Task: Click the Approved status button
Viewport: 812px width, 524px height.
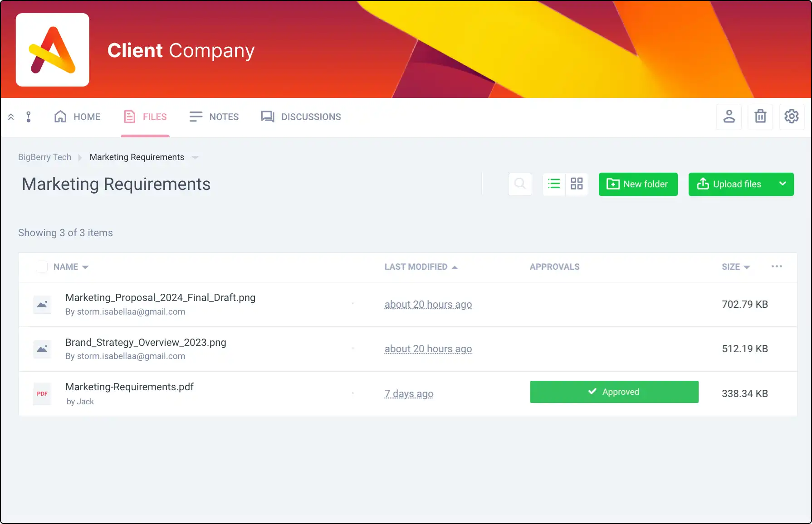Action: [614, 392]
